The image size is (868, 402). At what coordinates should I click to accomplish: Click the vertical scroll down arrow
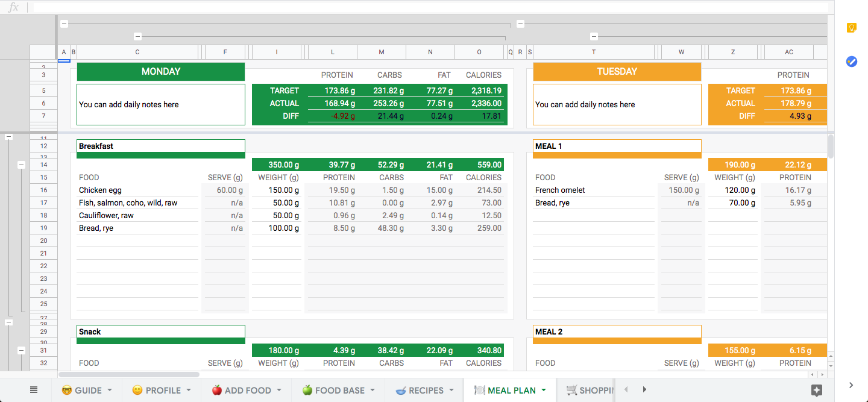pos(831,365)
